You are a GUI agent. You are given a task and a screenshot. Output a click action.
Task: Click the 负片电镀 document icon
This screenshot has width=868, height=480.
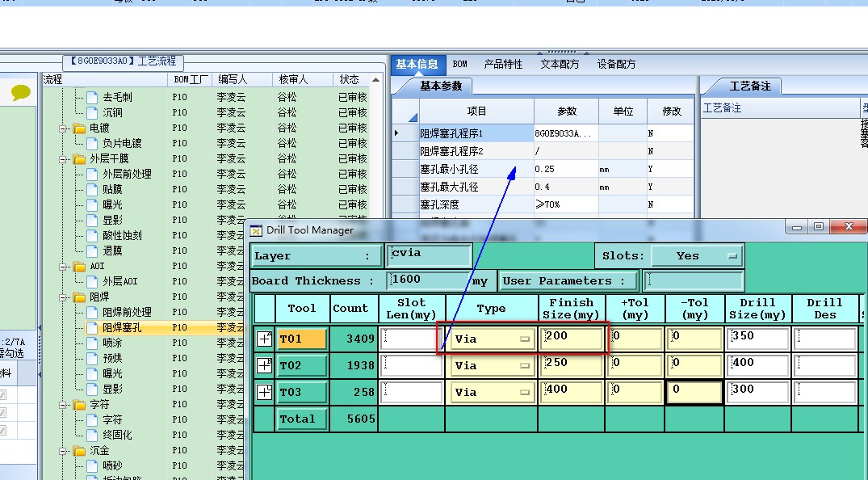click(x=92, y=143)
